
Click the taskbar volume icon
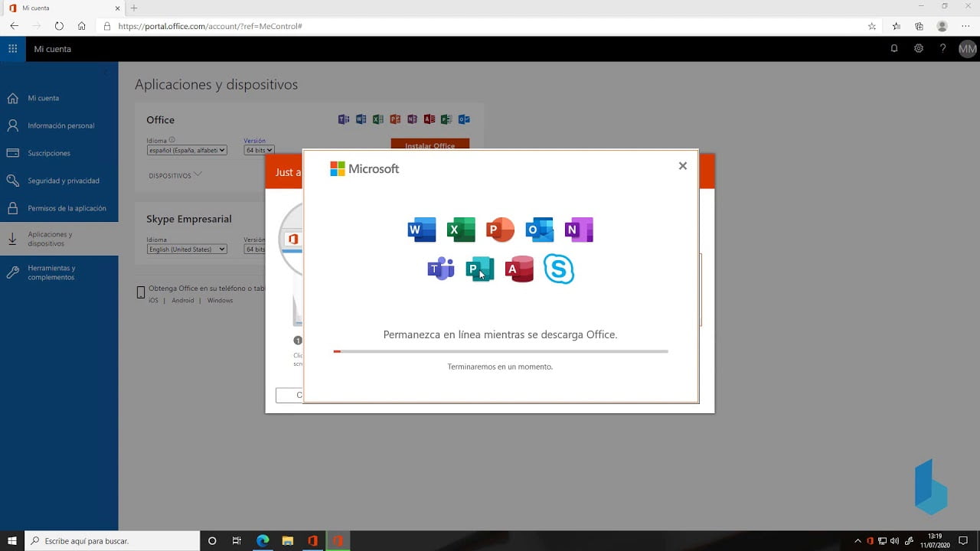894,541
